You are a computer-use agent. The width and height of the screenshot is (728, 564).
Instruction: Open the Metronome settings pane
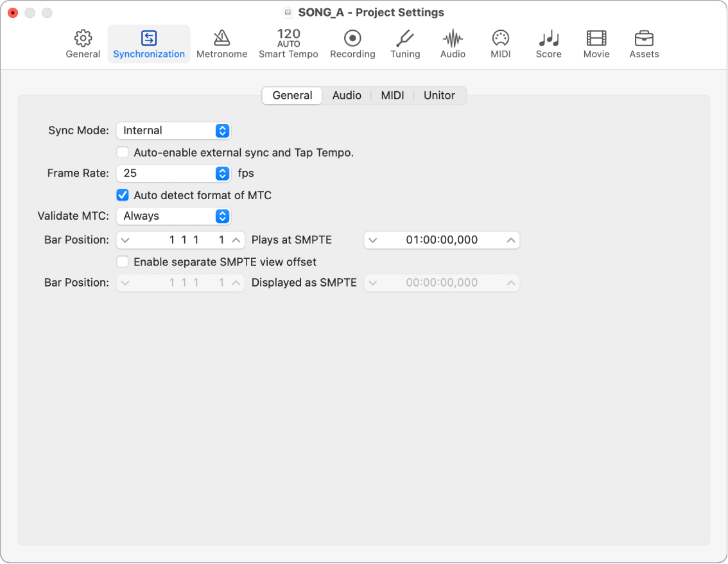pos(221,44)
